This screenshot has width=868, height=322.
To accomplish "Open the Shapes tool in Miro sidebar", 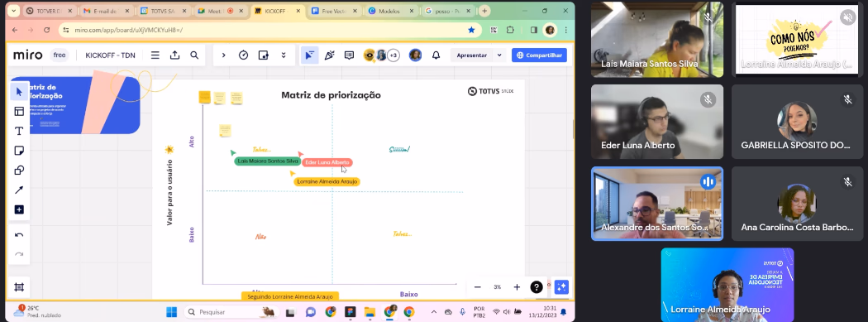I will pyautogui.click(x=19, y=171).
